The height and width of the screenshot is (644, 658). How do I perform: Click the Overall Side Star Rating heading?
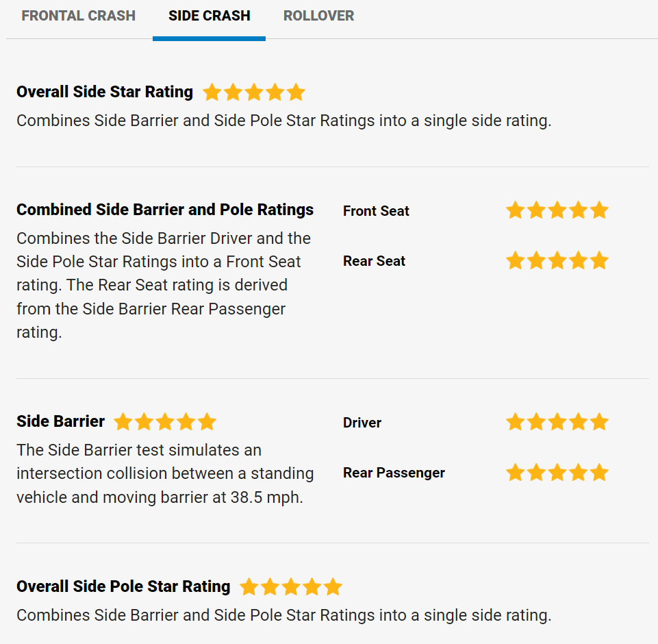click(104, 91)
